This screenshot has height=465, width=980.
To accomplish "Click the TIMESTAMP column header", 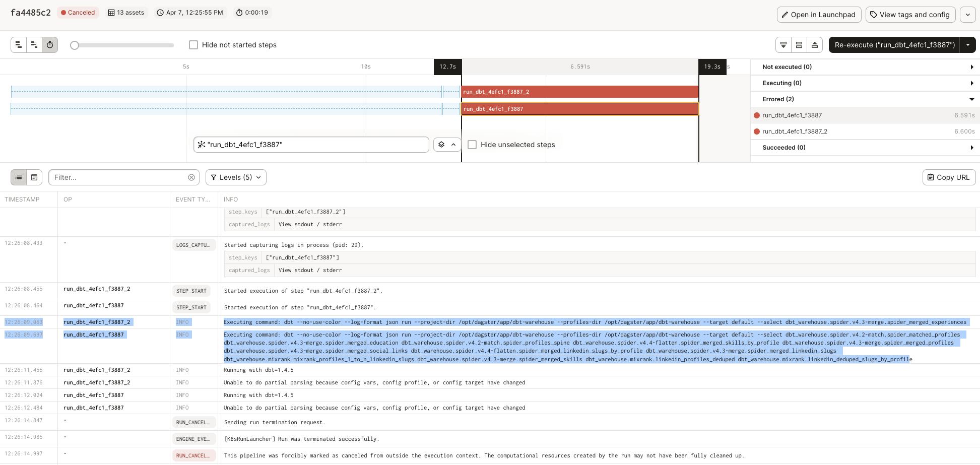I will coord(22,200).
